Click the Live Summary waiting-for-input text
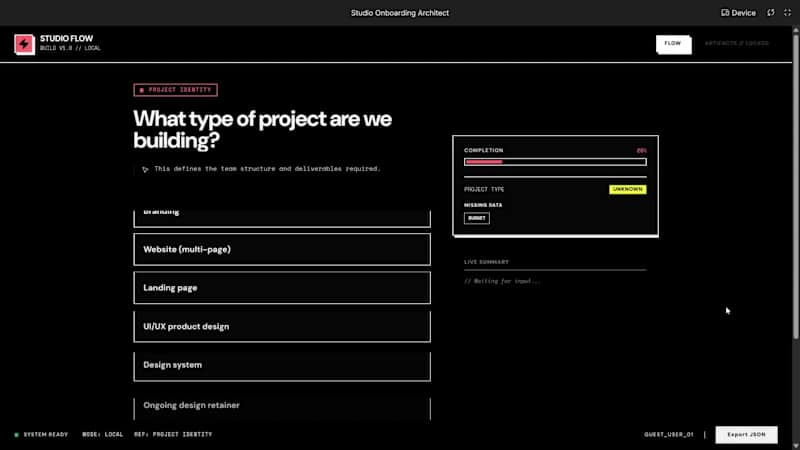 (502, 281)
